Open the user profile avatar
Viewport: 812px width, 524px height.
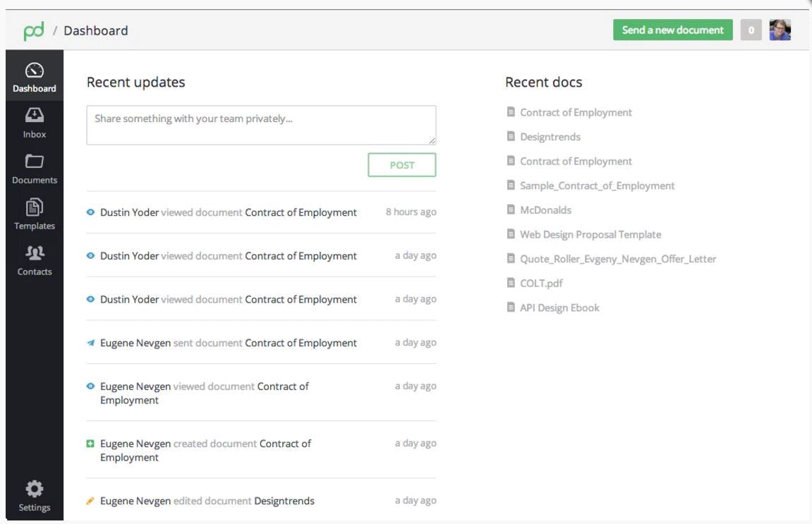[x=780, y=30]
